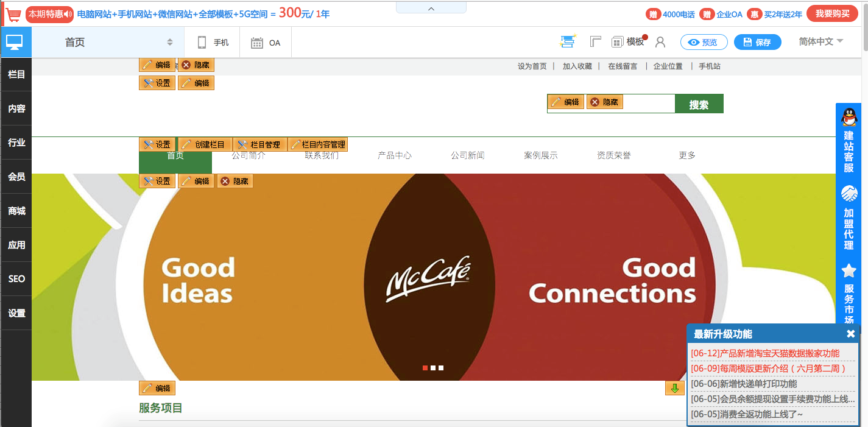This screenshot has height=427, width=868.
Task: Click the 保存 save button
Action: click(x=757, y=42)
